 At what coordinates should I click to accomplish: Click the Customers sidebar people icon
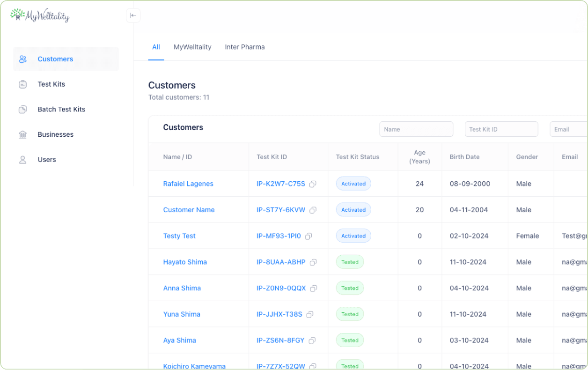[22, 59]
